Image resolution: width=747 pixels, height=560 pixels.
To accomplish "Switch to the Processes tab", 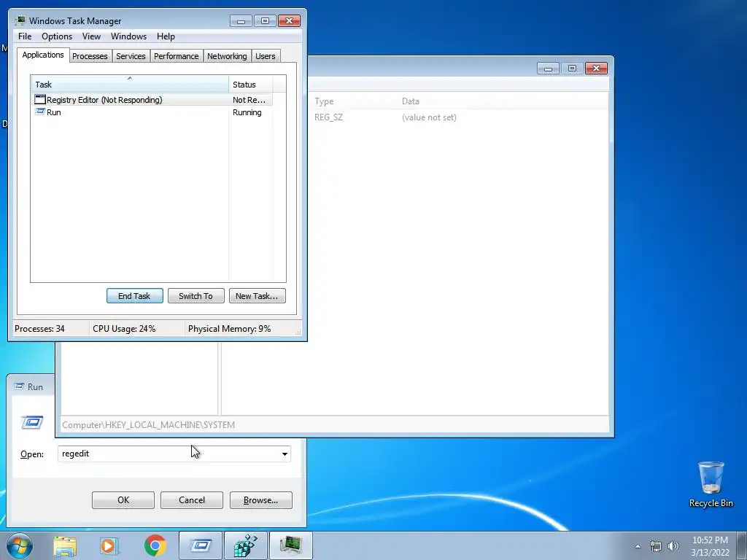I will click(x=90, y=56).
